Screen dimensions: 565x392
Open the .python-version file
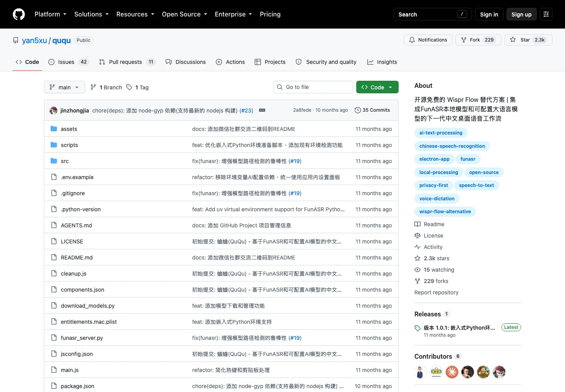click(x=80, y=209)
